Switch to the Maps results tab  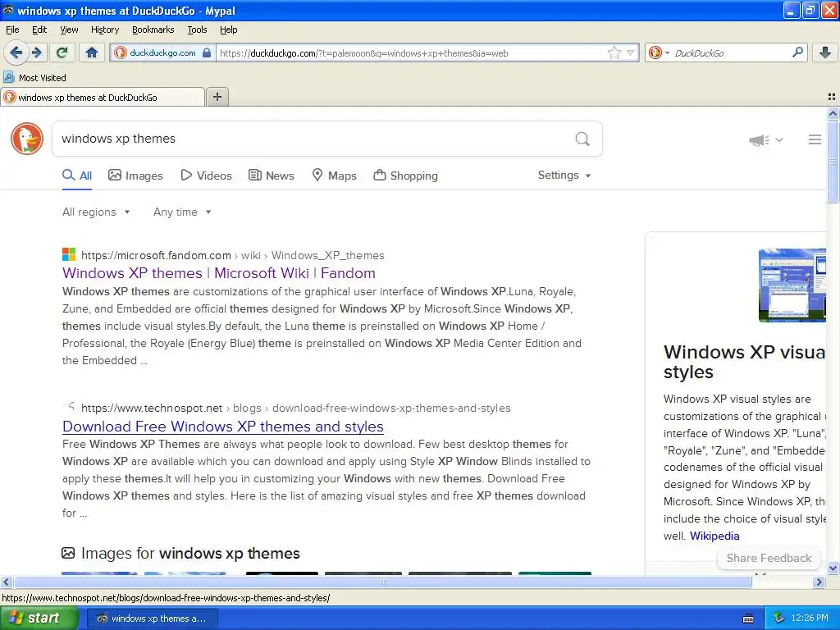coord(335,176)
